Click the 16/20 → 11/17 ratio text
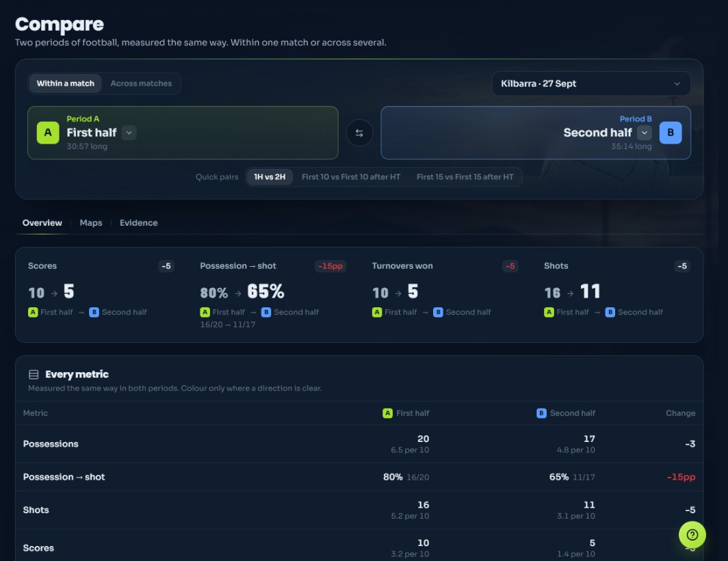The width and height of the screenshot is (728, 561). [228, 324]
